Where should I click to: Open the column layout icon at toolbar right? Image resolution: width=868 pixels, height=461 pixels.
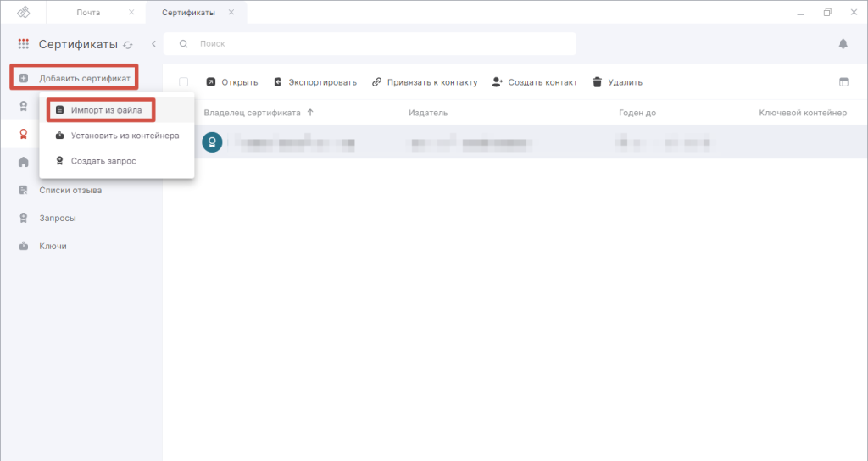coord(843,82)
